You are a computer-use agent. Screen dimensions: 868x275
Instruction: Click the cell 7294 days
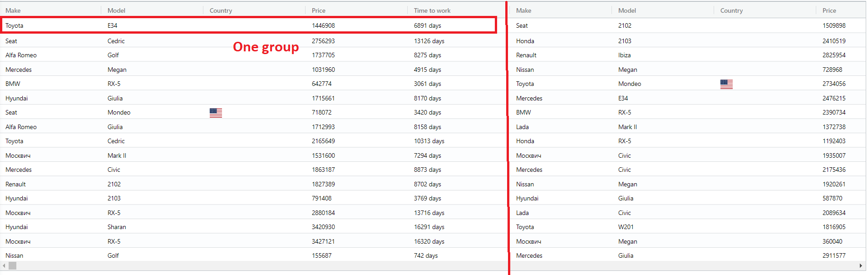[427, 155]
